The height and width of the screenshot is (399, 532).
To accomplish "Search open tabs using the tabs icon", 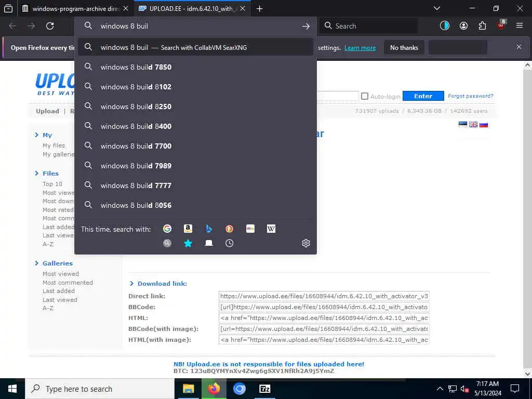I will point(209,243).
